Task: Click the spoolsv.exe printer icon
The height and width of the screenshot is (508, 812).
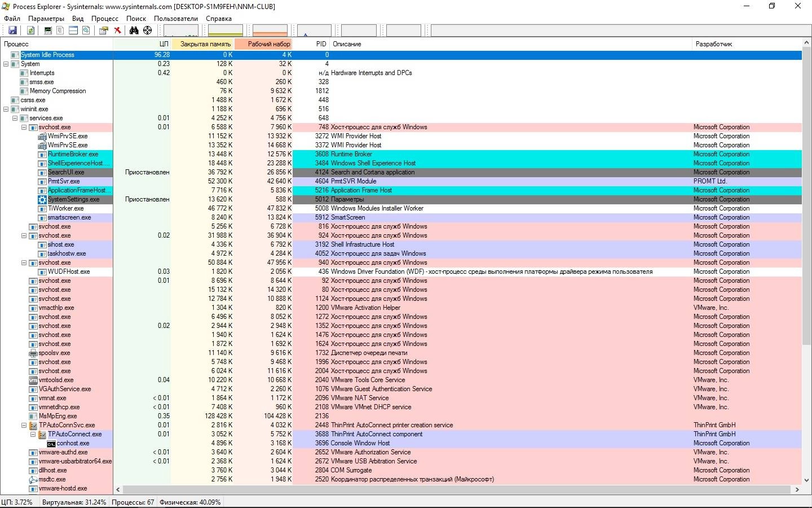Action: coord(33,353)
